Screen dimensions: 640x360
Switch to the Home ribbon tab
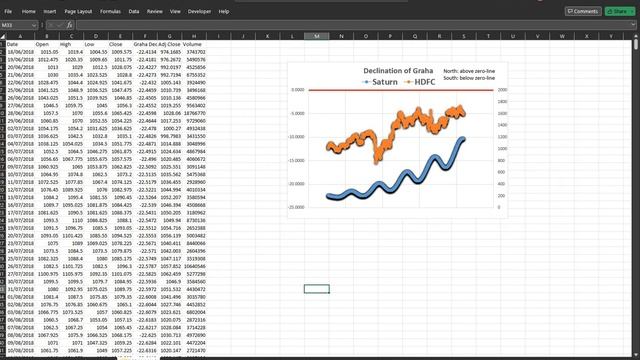tap(29, 11)
